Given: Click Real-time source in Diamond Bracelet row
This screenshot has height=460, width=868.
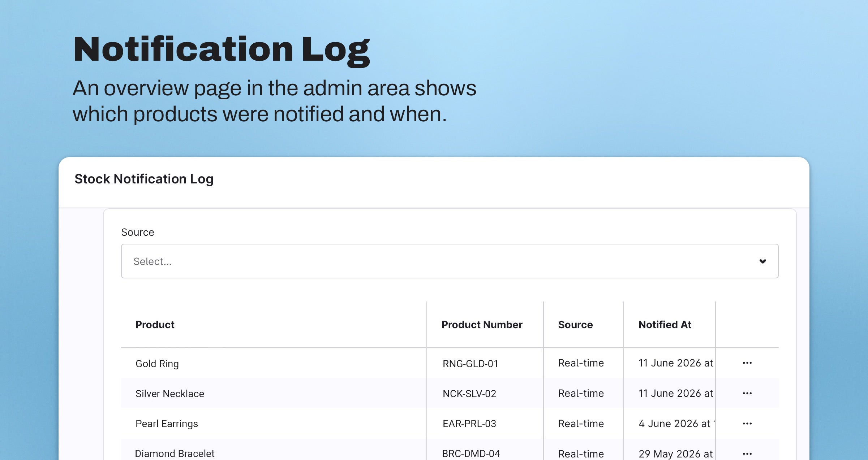Looking at the screenshot, I should tap(581, 454).
